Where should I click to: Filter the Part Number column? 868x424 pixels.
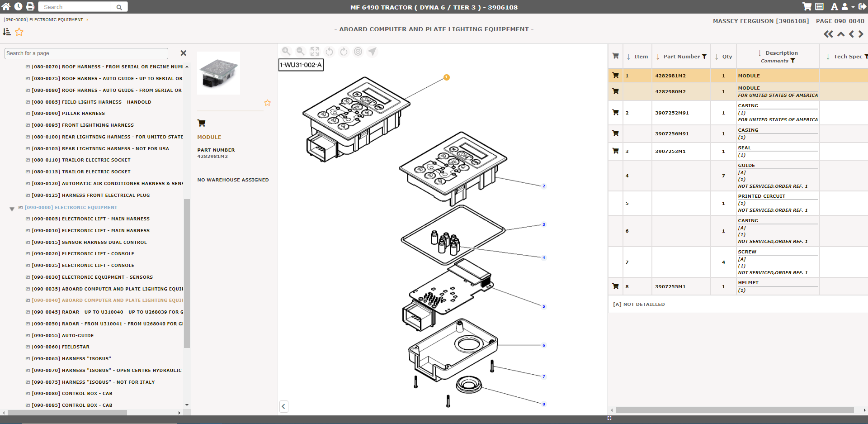(704, 57)
